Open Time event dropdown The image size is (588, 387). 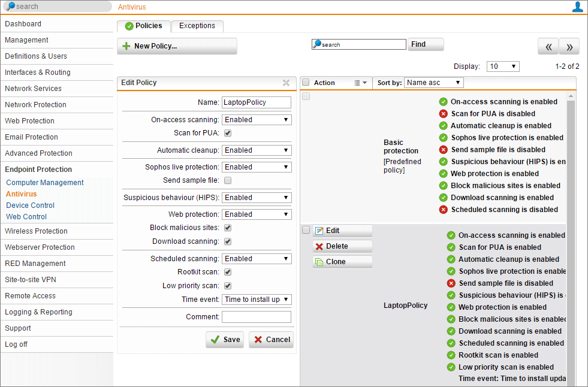[257, 300]
